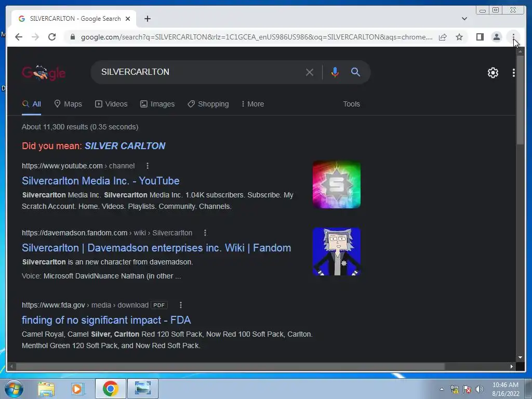Click the padlock site info icon
Image resolution: width=532 pixels, height=399 pixels.
click(x=72, y=37)
